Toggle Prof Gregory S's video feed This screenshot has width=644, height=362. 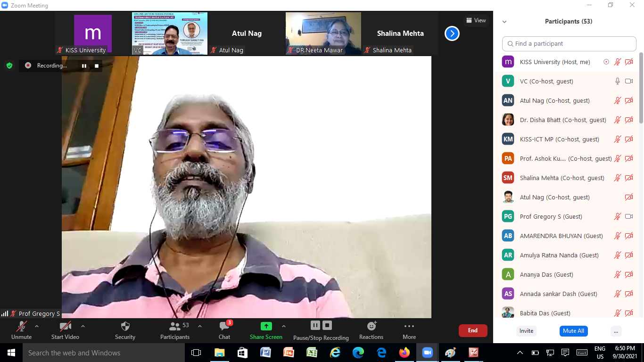tap(629, 216)
